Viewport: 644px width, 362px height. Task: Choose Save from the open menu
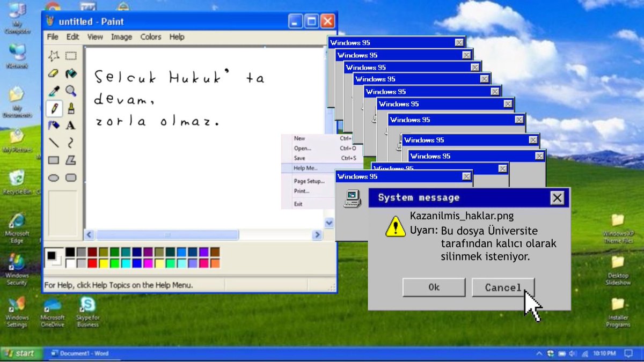(321, 158)
